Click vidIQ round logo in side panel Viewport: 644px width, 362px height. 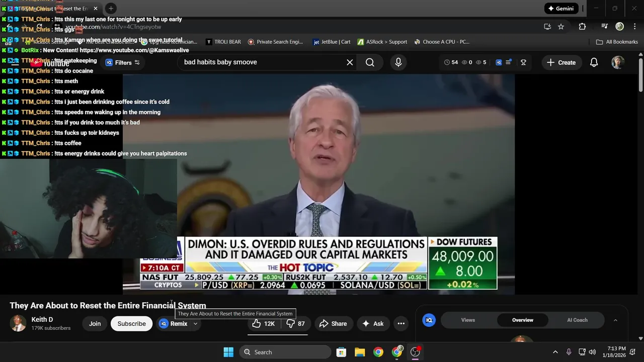(429, 320)
